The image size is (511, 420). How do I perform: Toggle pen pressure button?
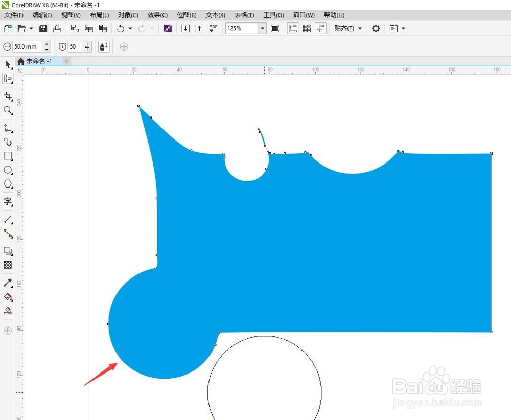click(x=104, y=46)
